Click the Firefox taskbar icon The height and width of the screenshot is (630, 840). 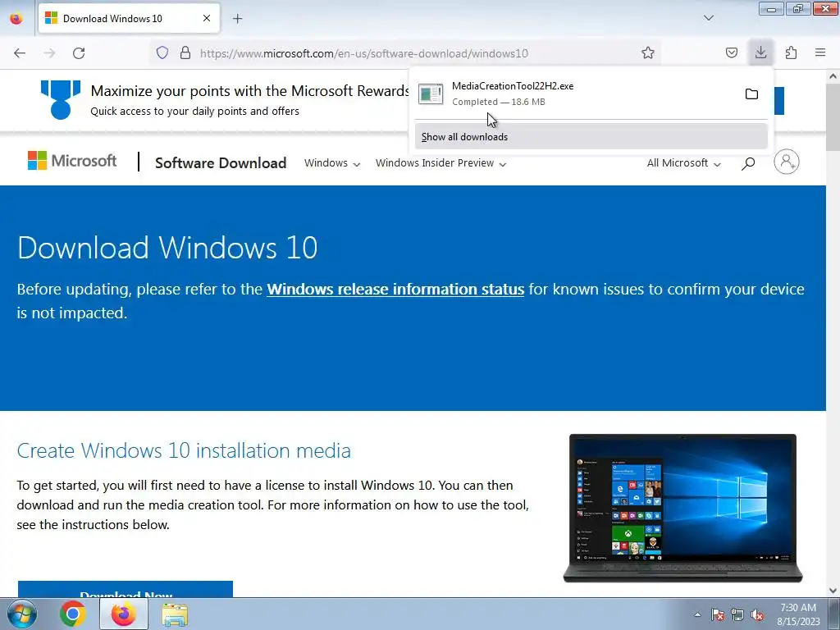pyautogui.click(x=124, y=614)
